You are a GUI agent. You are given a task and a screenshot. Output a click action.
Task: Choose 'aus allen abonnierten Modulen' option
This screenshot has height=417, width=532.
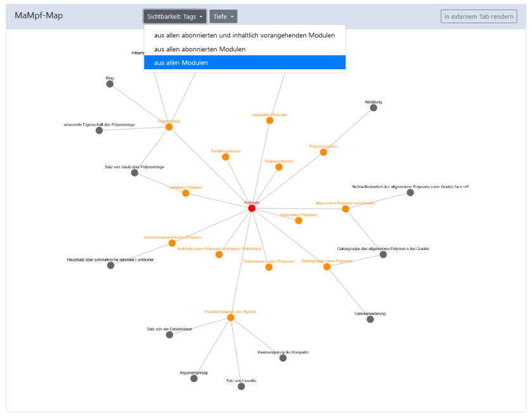pos(245,49)
